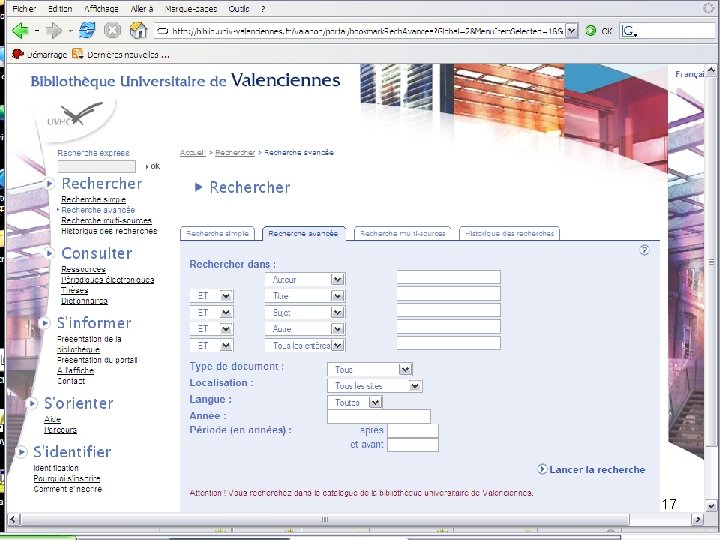The image size is (720, 540).
Task: Click the Google search box in toolbar
Action: [668, 31]
